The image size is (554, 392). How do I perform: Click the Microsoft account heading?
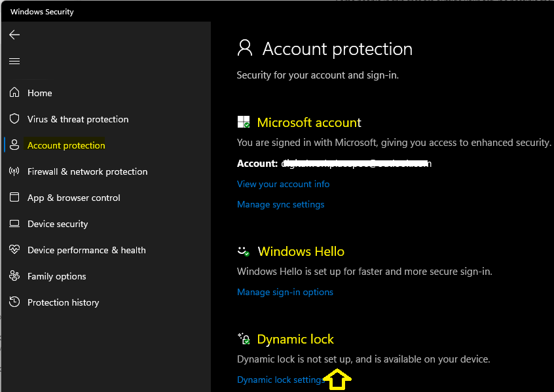[309, 122]
